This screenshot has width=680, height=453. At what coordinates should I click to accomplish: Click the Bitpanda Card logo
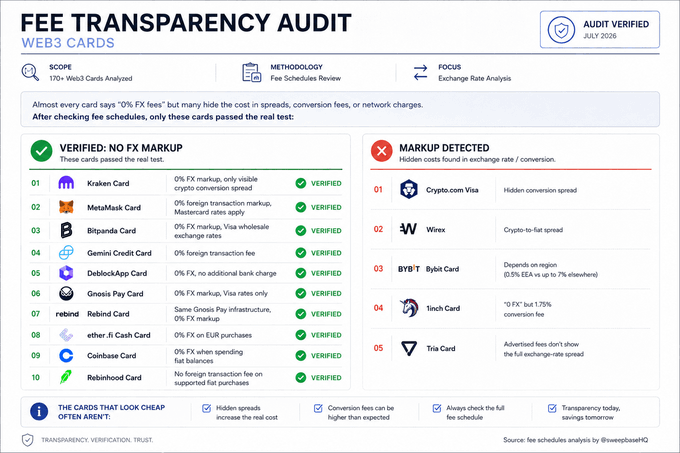coord(66,230)
